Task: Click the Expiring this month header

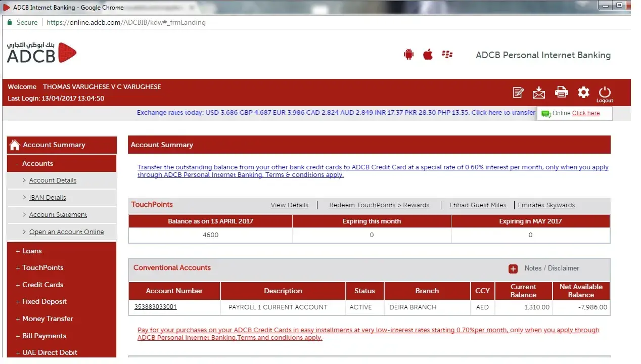Action: [372, 221]
